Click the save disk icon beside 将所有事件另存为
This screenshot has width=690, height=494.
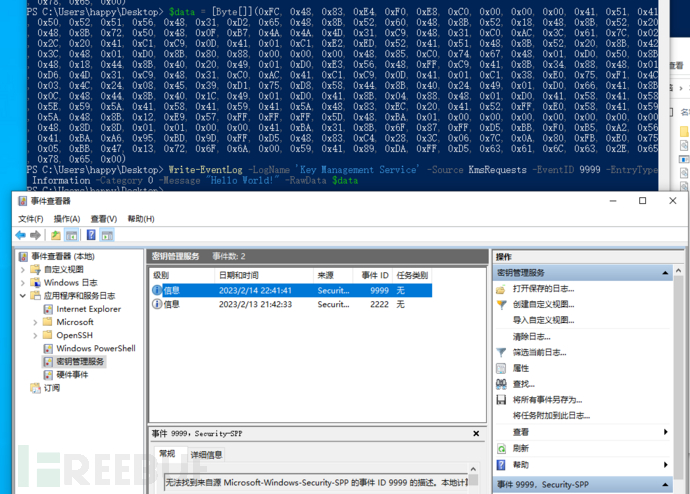point(501,400)
